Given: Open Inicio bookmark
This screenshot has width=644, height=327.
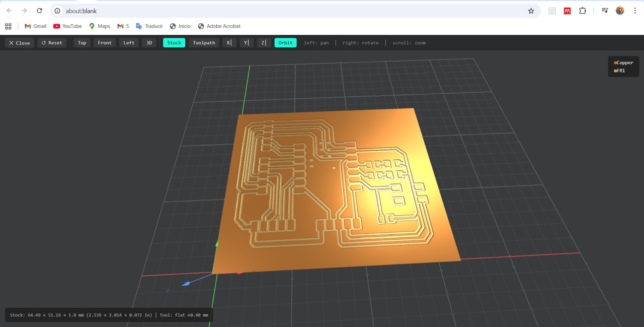Looking at the screenshot, I should coord(180,26).
